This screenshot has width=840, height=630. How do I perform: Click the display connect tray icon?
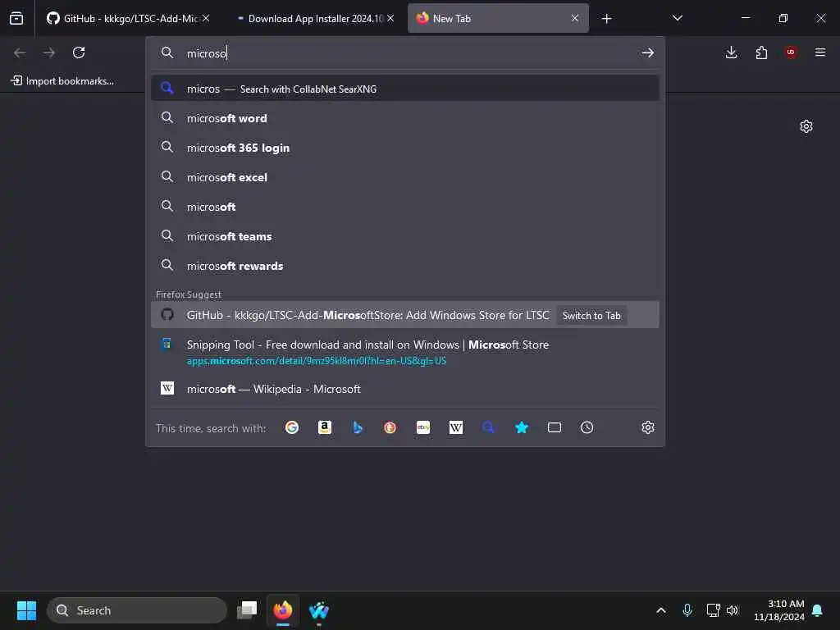pyautogui.click(x=713, y=610)
